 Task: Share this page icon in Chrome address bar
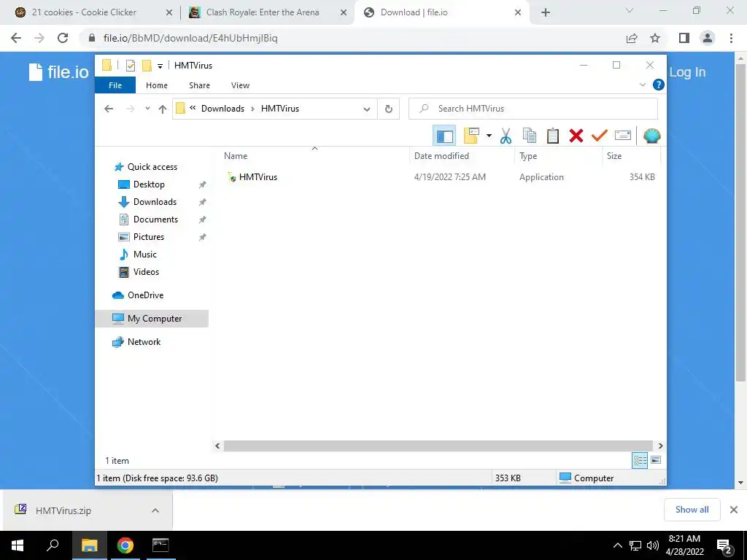tap(632, 38)
